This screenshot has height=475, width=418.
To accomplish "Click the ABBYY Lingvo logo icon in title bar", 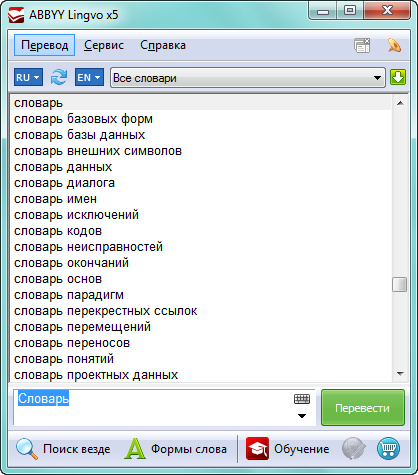I will 16,15.
